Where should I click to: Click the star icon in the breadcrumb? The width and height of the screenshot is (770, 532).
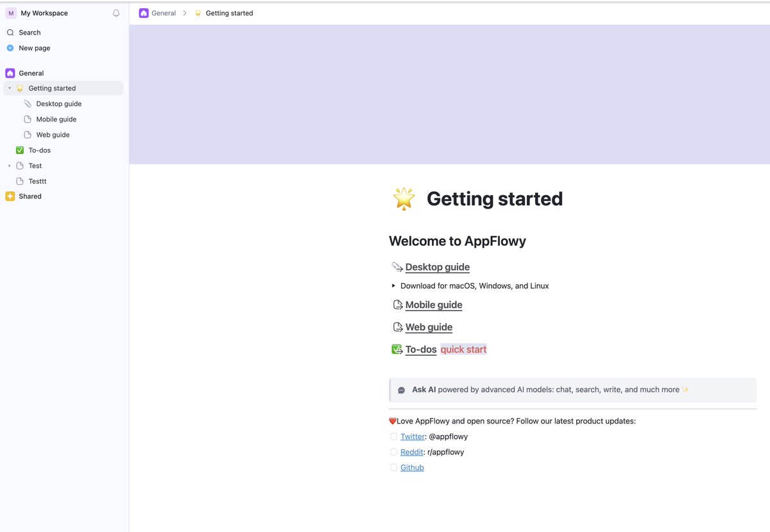pos(198,13)
